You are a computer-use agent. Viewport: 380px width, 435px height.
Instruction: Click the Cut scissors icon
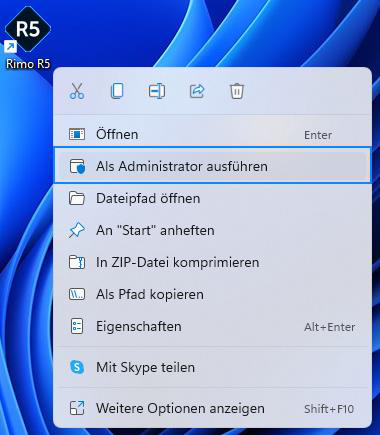[x=77, y=91]
